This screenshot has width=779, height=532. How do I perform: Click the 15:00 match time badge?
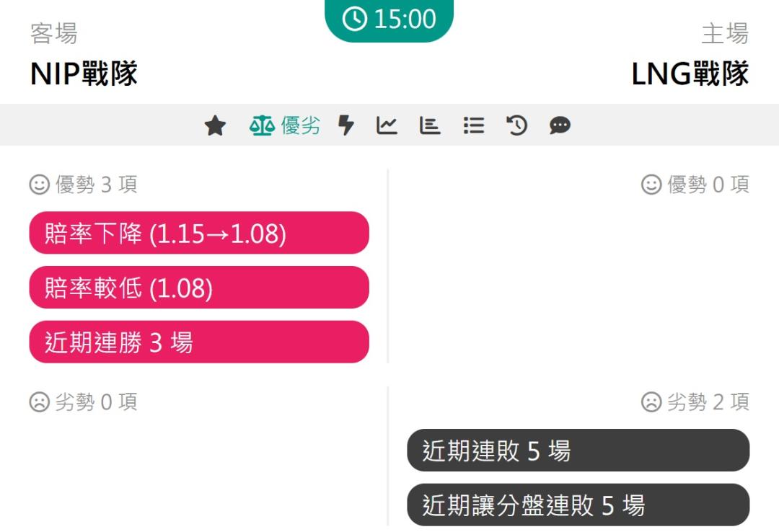[x=389, y=19]
